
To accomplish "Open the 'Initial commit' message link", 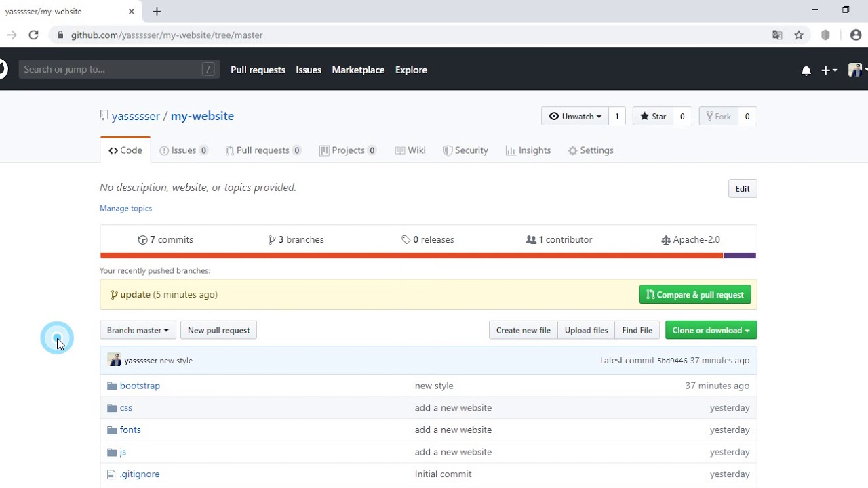I will click(x=443, y=474).
